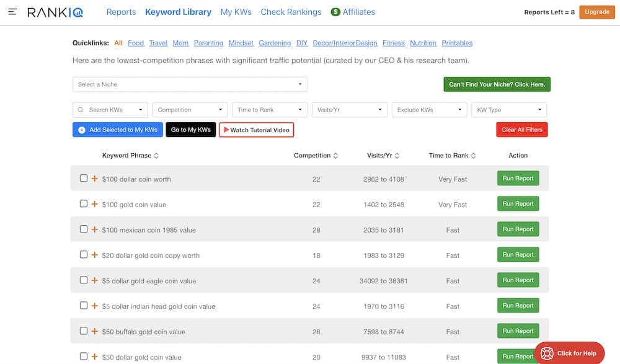Sort by Time to Rank arrows icon
This screenshot has width=620, height=364.
pos(473,156)
